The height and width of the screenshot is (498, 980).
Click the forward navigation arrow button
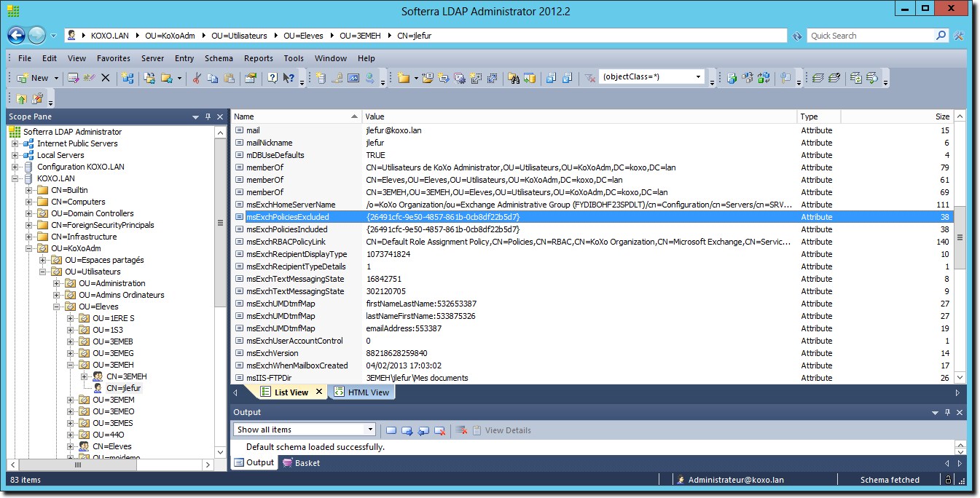coord(36,35)
